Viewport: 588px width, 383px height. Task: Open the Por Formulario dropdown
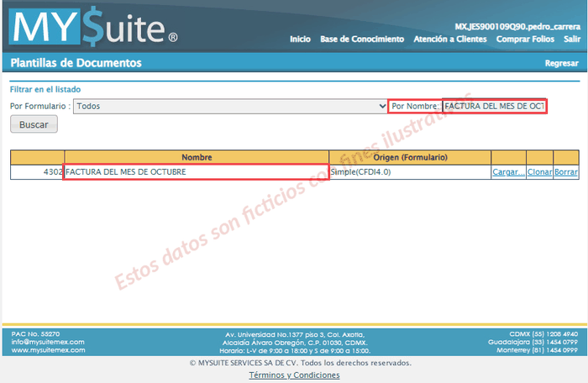[230, 106]
